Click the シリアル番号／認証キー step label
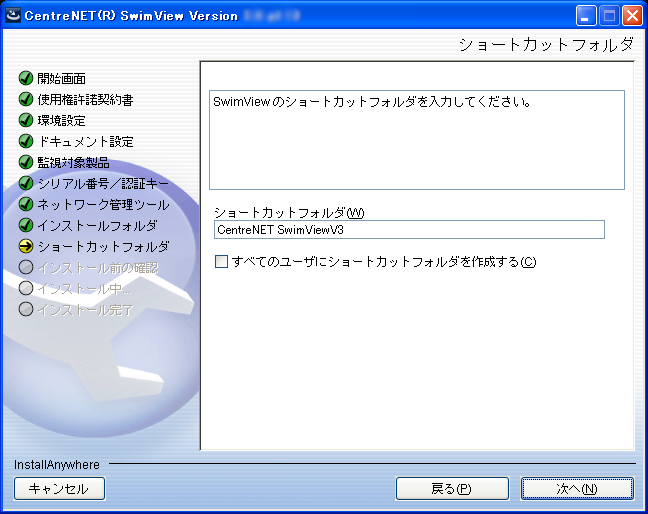The width and height of the screenshot is (648, 514). (x=103, y=184)
